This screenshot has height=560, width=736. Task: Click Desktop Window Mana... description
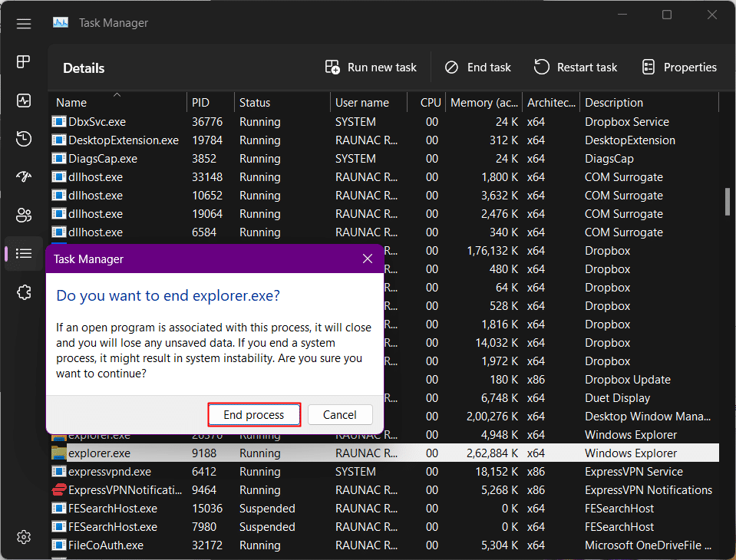(x=648, y=416)
